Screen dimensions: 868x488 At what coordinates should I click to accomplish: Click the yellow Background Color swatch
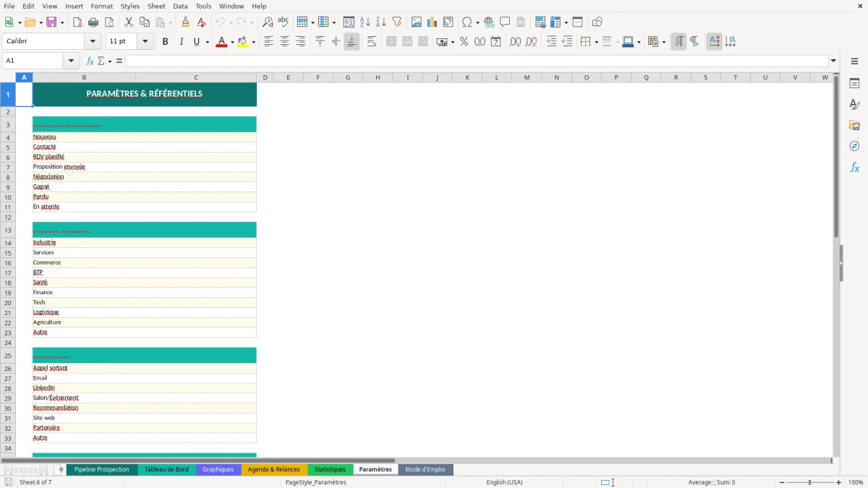tap(242, 42)
